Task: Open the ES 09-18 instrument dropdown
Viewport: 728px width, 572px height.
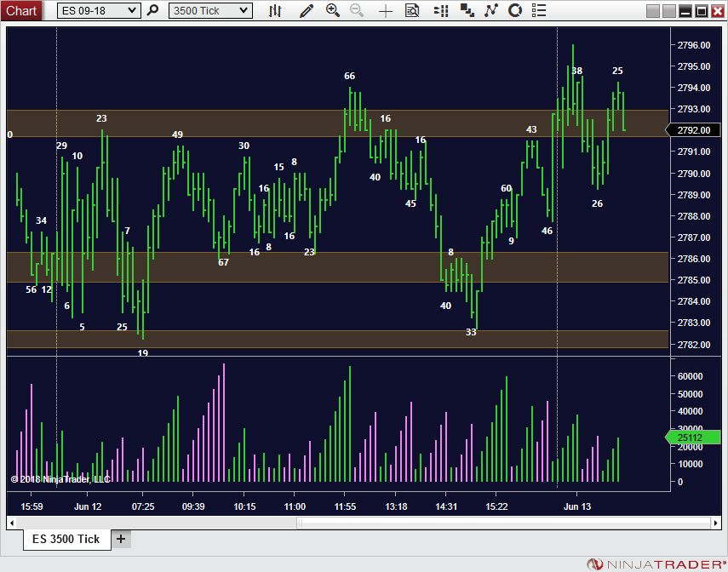Action: tap(99, 11)
